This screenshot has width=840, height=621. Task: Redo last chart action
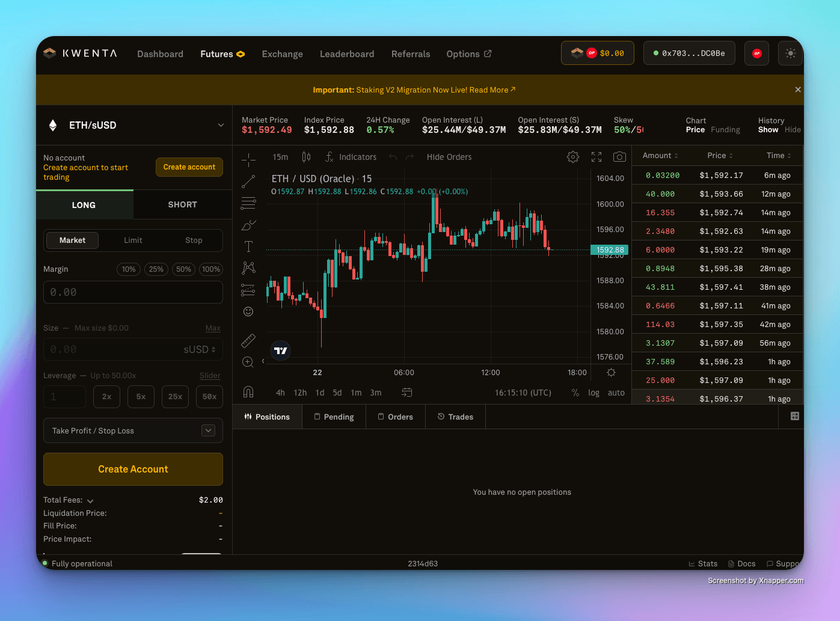(x=410, y=157)
